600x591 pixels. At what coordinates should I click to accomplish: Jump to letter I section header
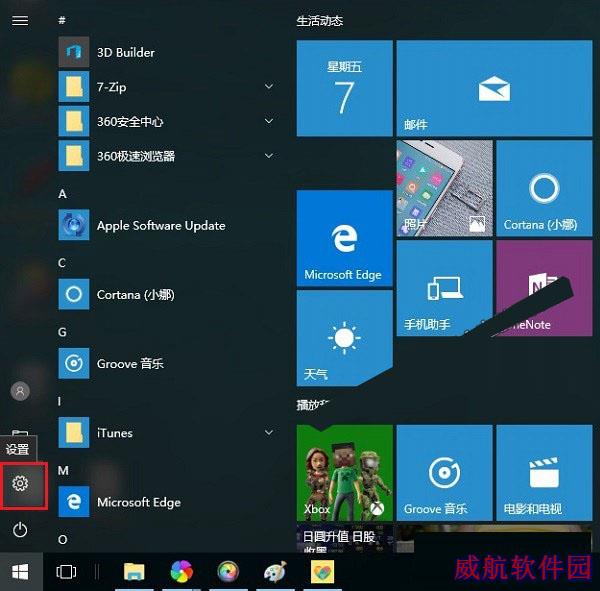tap(59, 401)
